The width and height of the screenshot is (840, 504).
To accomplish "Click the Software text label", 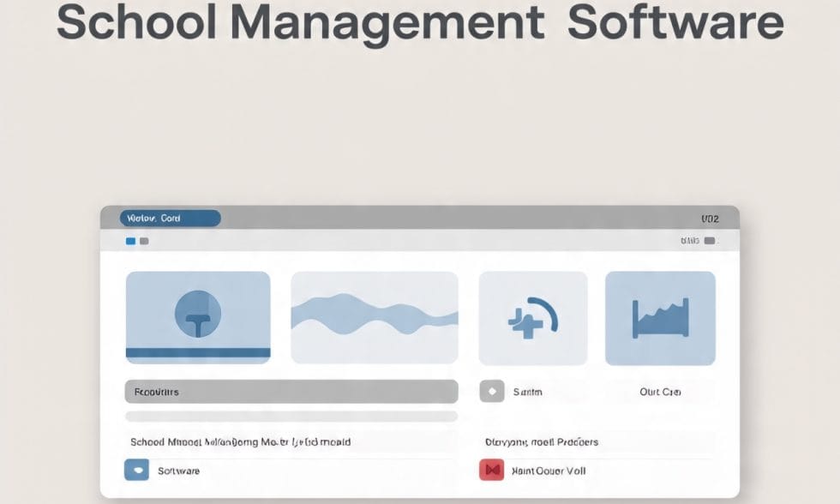I will click(x=178, y=471).
